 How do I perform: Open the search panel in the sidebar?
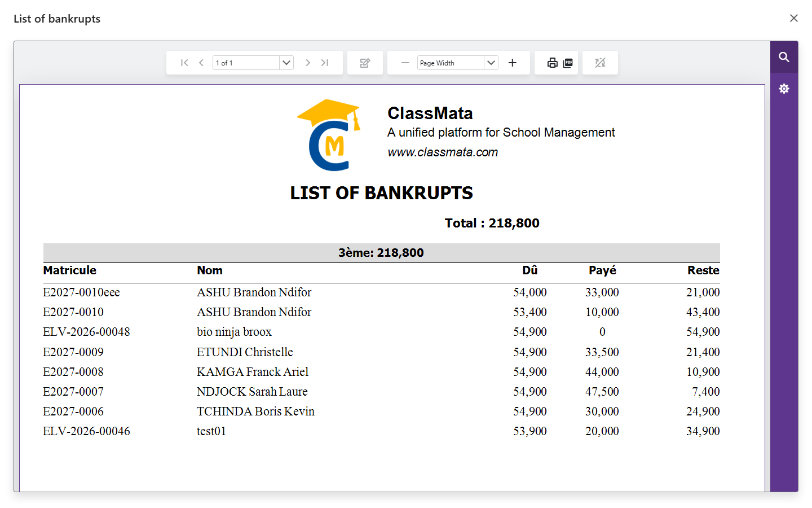(784, 57)
